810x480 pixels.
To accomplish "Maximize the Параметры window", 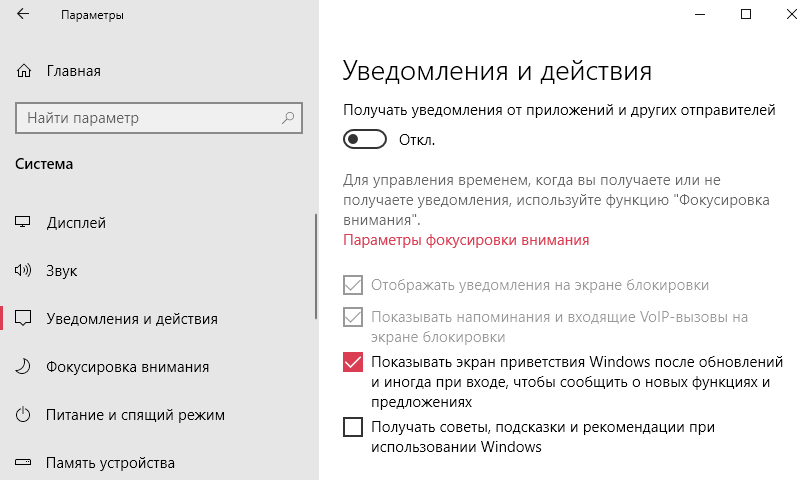I will [x=745, y=15].
